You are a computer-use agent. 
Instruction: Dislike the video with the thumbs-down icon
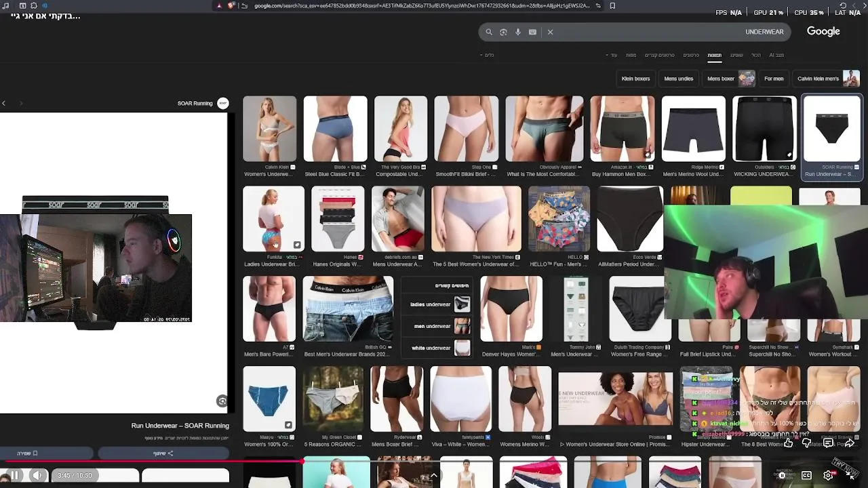pyautogui.click(x=807, y=443)
